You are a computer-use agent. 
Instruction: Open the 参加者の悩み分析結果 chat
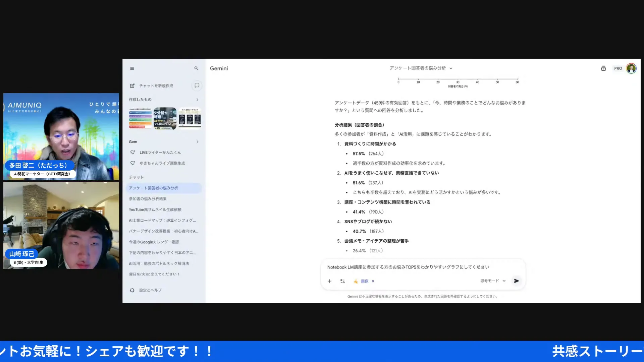pos(153,198)
